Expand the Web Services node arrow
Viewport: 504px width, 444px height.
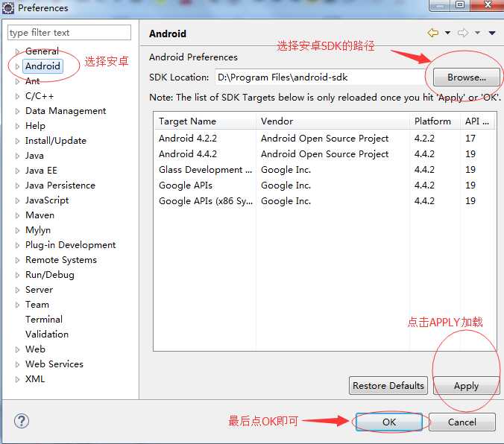pyautogui.click(x=17, y=364)
